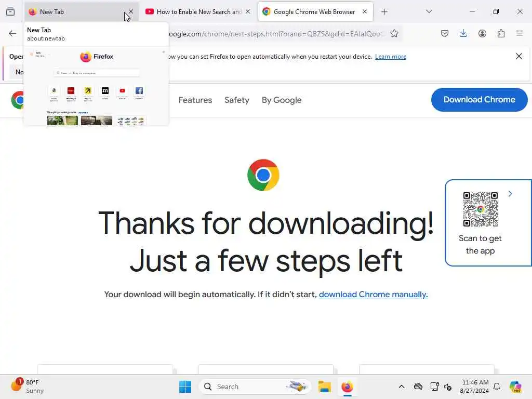Click the muted volume tray icon
This screenshot has height=399, width=532.
click(x=448, y=387)
